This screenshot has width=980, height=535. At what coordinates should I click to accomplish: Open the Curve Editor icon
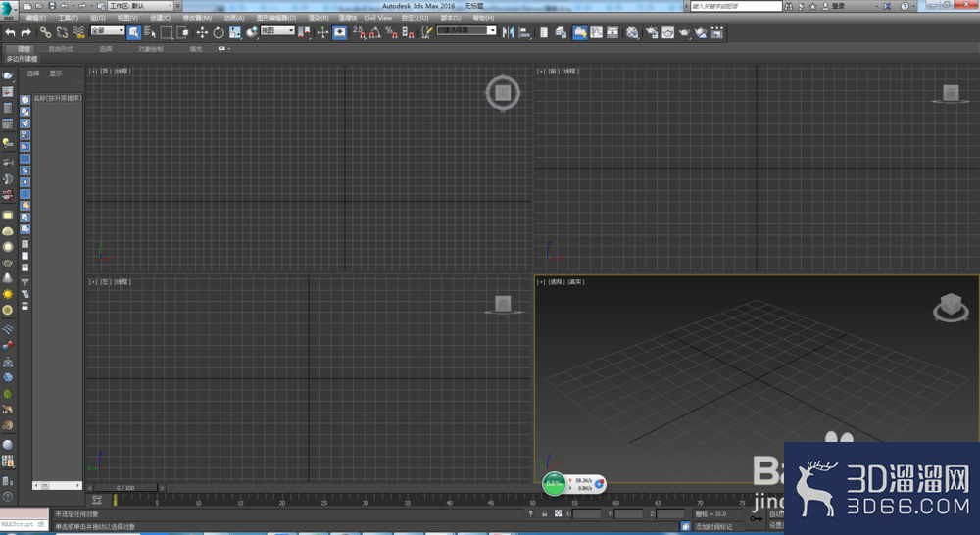(596, 32)
